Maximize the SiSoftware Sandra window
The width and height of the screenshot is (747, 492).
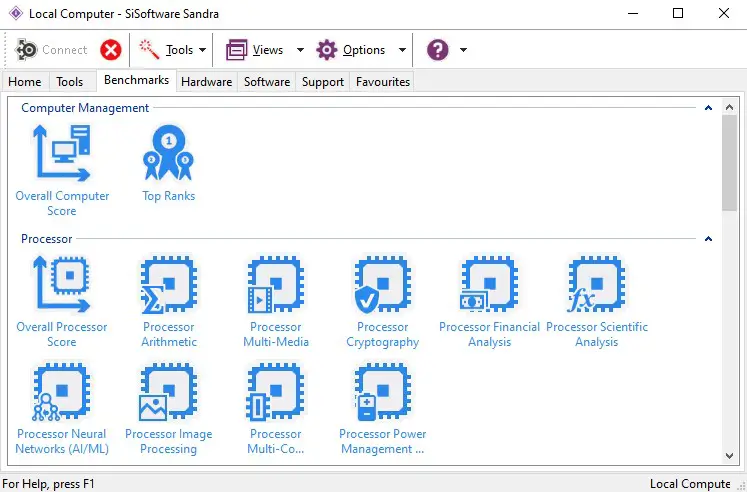[678, 13]
